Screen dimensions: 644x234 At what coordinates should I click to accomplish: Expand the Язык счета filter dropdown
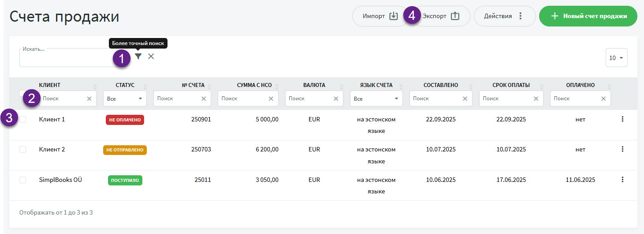(x=376, y=99)
